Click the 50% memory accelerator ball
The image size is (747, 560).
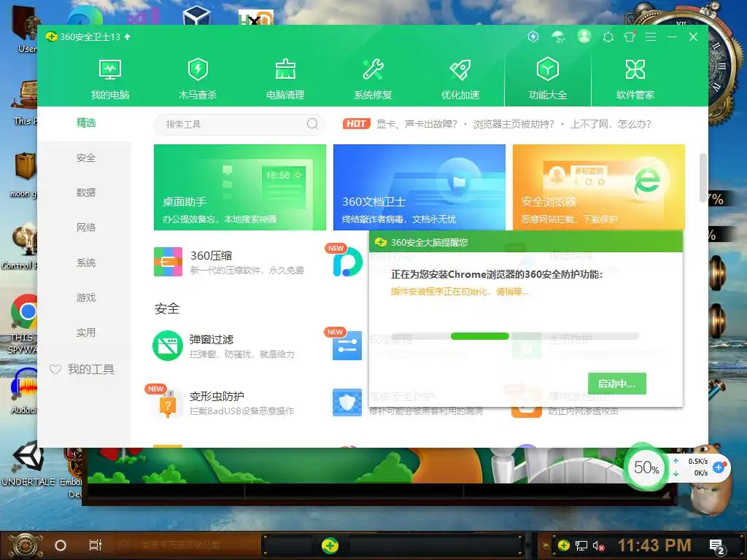[646, 467]
